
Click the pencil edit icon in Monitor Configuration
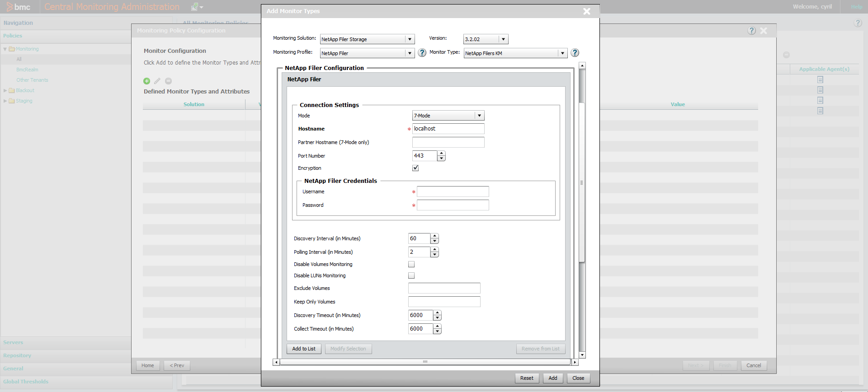coord(157,81)
